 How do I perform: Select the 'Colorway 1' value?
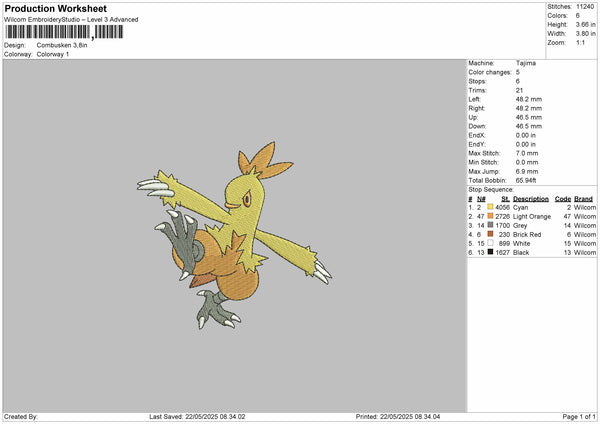(x=53, y=54)
